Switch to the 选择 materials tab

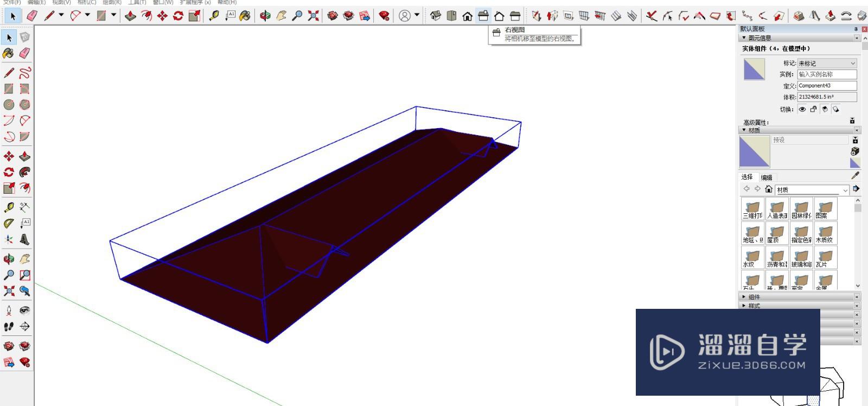click(747, 177)
